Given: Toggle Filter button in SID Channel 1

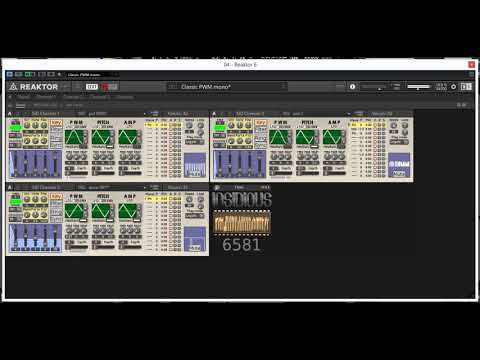Looking at the screenshot, I should (x=56, y=129).
